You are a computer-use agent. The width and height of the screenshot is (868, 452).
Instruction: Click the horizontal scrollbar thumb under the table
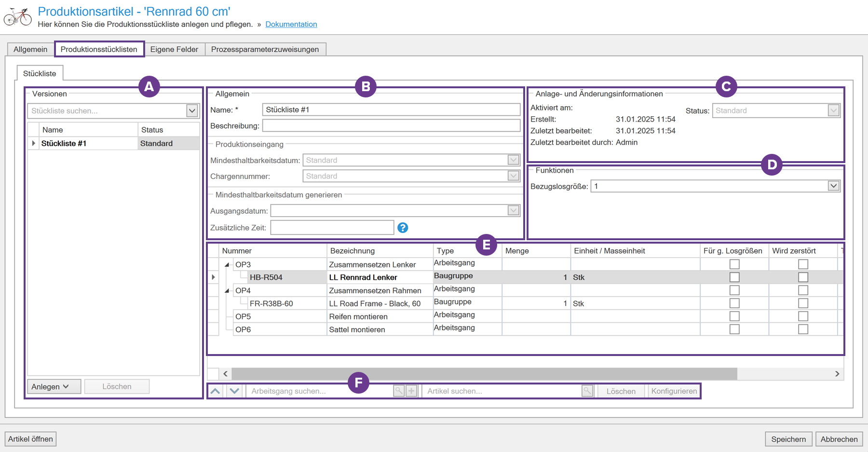click(x=484, y=374)
